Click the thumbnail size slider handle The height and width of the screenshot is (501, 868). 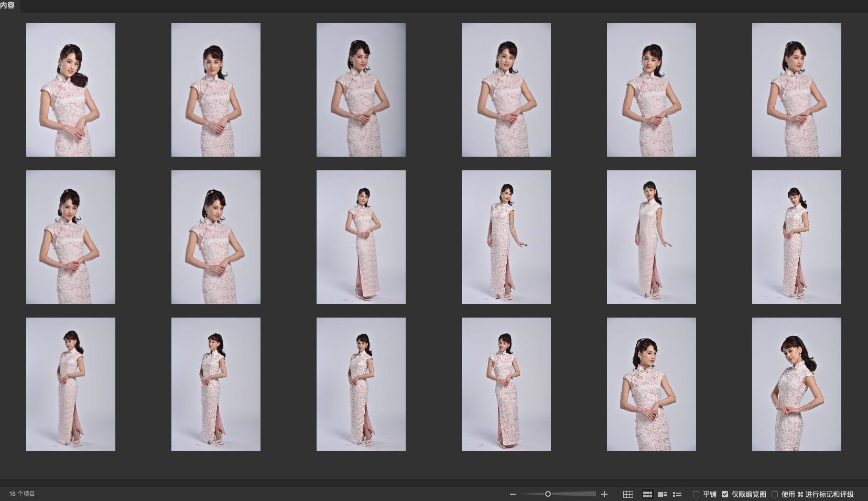(548, 494)
